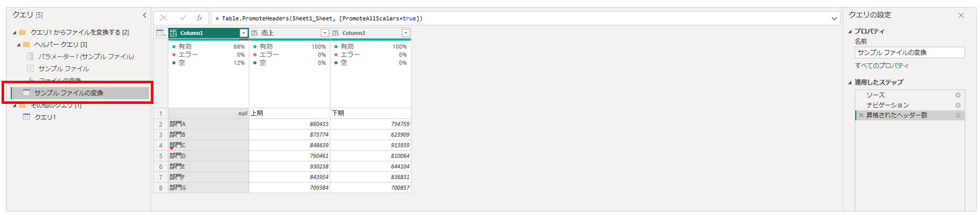Select the ナビゲーション applied step
This screenshot has width=980, height=215.
909,105
